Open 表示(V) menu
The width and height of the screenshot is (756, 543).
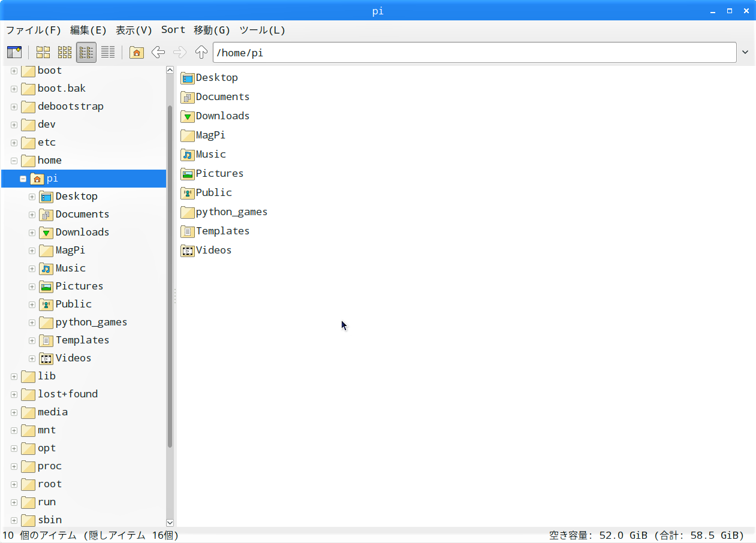tap(134, 30)
